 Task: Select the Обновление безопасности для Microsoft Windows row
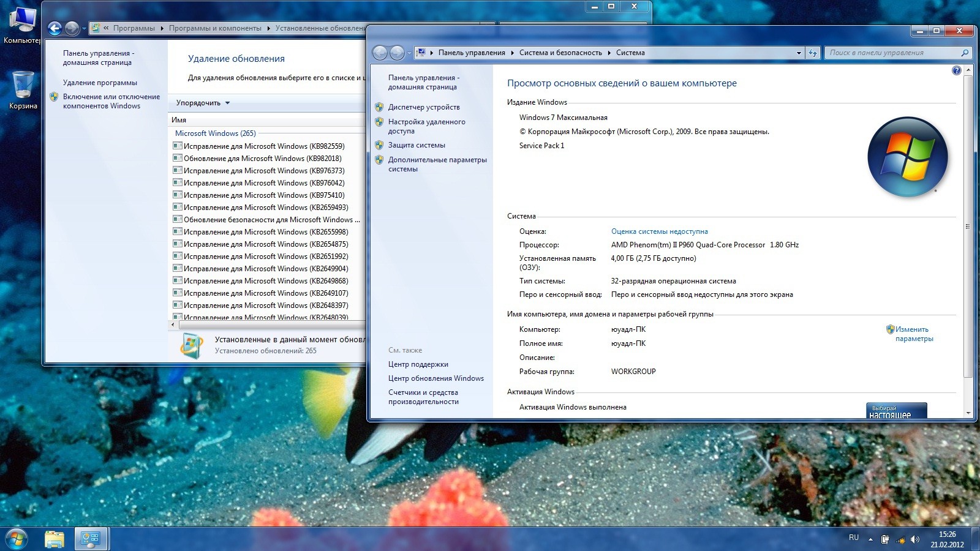point(266,220)
